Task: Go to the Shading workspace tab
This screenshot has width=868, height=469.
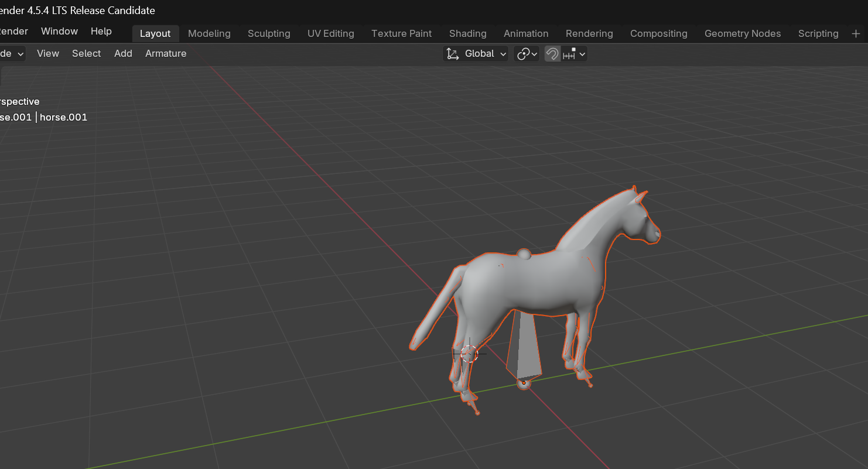Action: pyautogui.click(x=467, y=33)
